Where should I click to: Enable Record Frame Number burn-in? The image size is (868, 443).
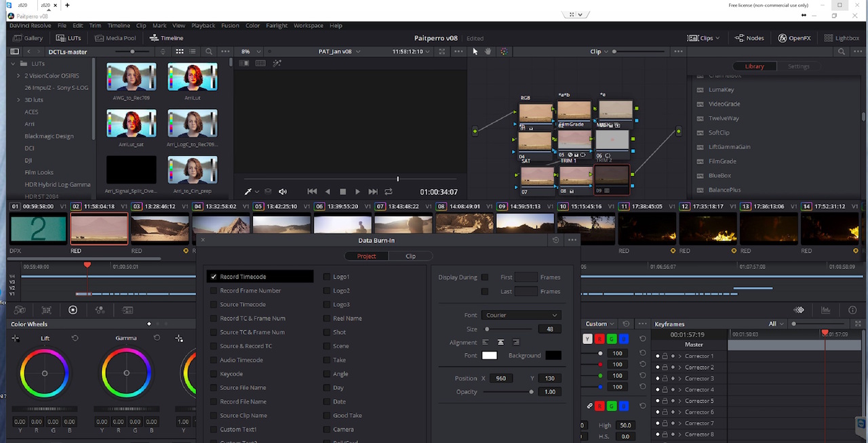(214, 291)
